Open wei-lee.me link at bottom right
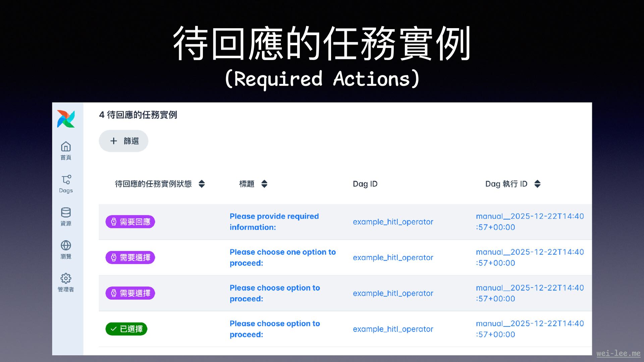Viewport: 644px width, 362px height. (618, 353)
